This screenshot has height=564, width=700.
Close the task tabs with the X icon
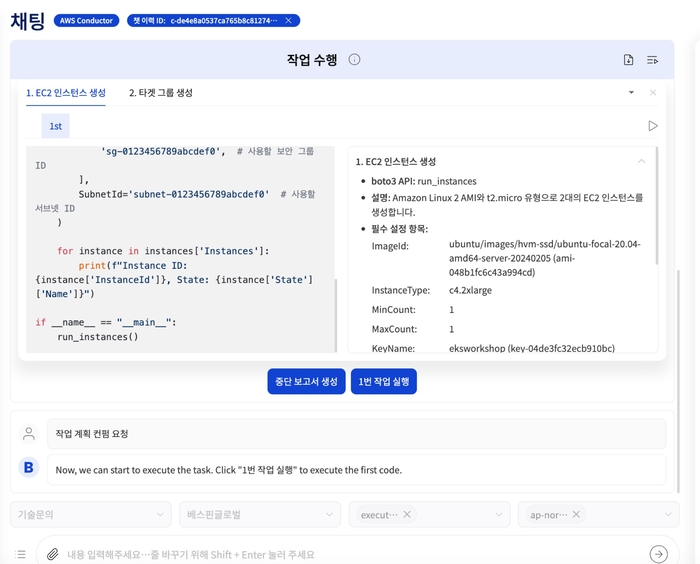pos(653,93)
